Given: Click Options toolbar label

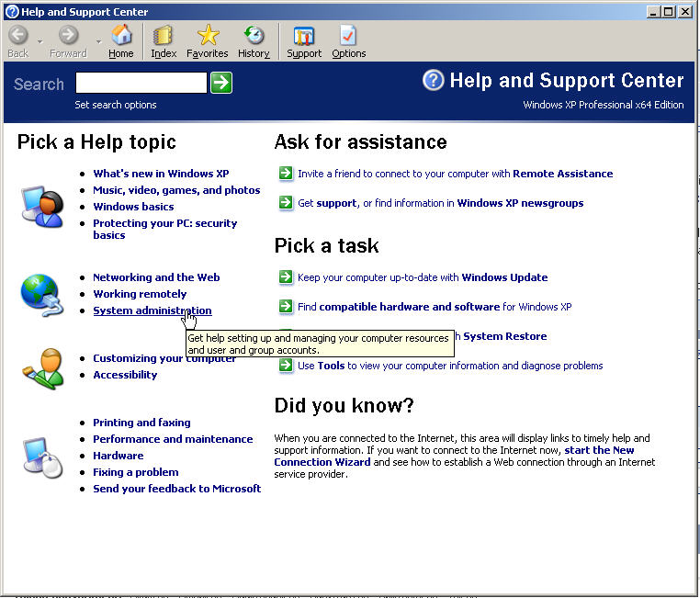Looking at the screenshot, I should pos(349,53).
